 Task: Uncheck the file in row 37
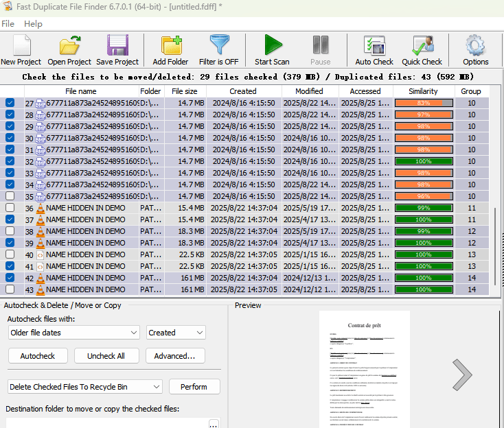[10, 219]
